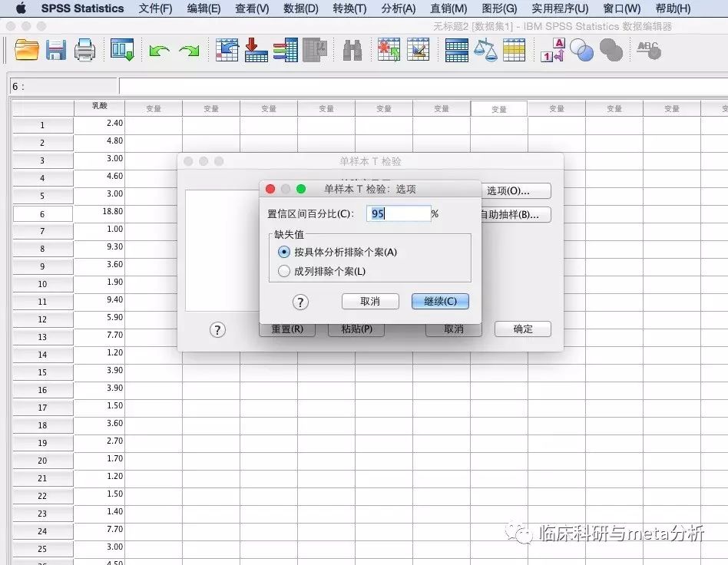The width and height of the screenshot is (728, 565).
Task: Open the 转换(T) menu
Action: (349, 8)
